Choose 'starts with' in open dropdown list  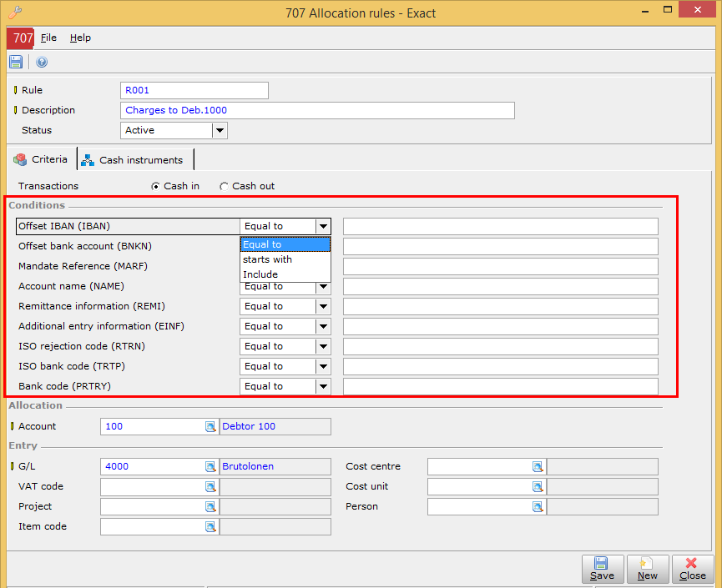click(x=285, y=259)
